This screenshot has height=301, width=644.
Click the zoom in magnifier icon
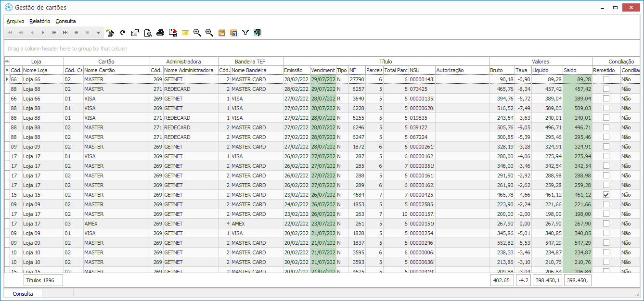tap(197, 33)
